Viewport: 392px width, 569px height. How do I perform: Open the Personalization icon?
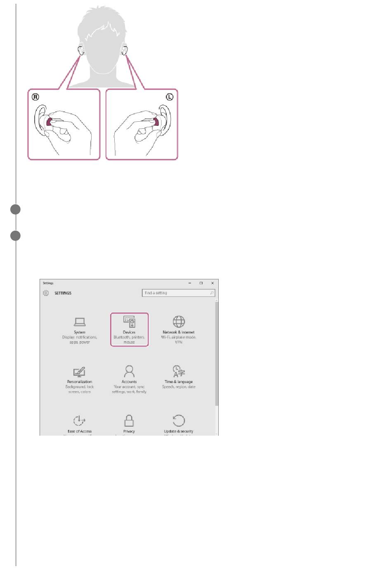pos(79,372)
